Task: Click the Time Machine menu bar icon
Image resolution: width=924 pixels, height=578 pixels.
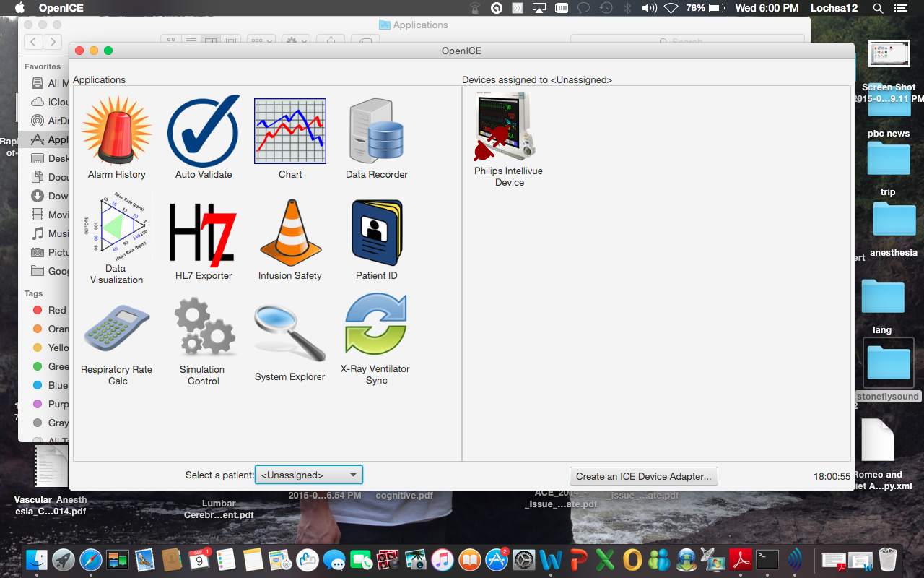Action: pos(606,8)
